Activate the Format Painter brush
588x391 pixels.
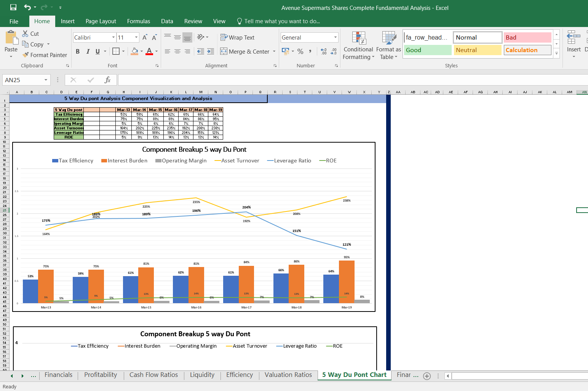click(x=45, y=55)
